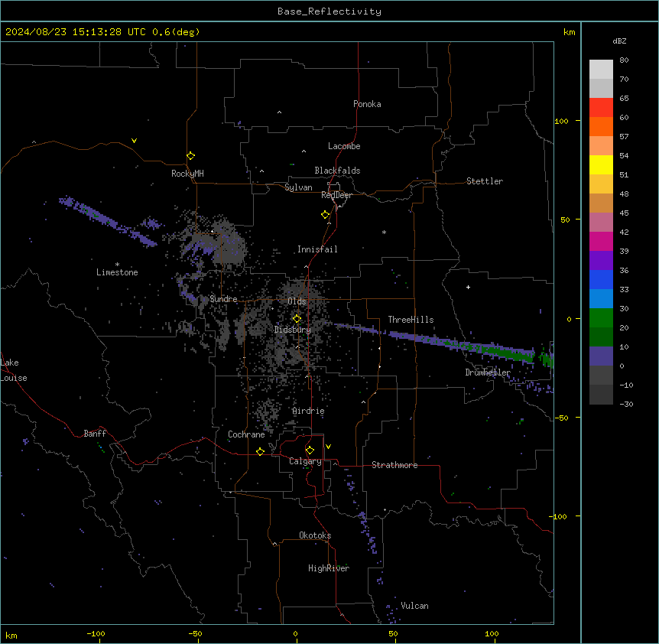Click the yellow diamond marker below RedDeer
The width and height of the screenshot is (659, 644).
click(x=326, y=215)
